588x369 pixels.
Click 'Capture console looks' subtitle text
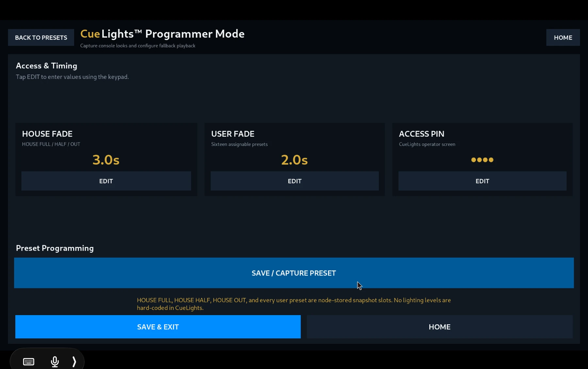point(138,46)
